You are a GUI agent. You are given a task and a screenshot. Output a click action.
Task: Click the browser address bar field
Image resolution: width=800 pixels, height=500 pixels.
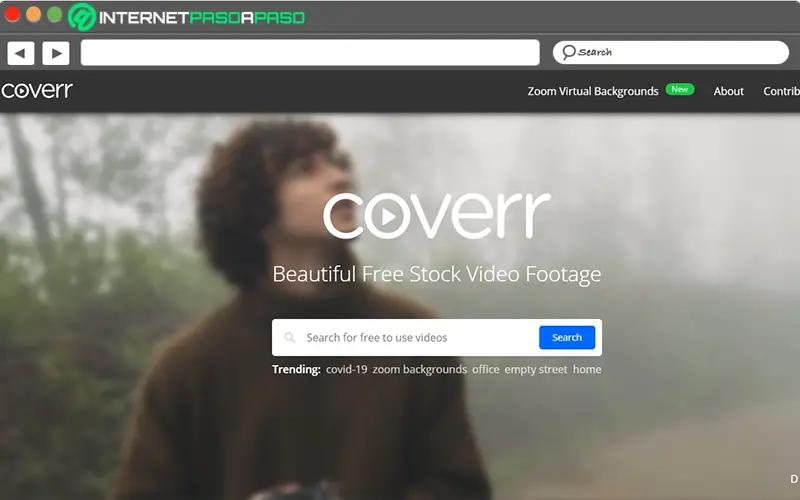click(310, 53)
